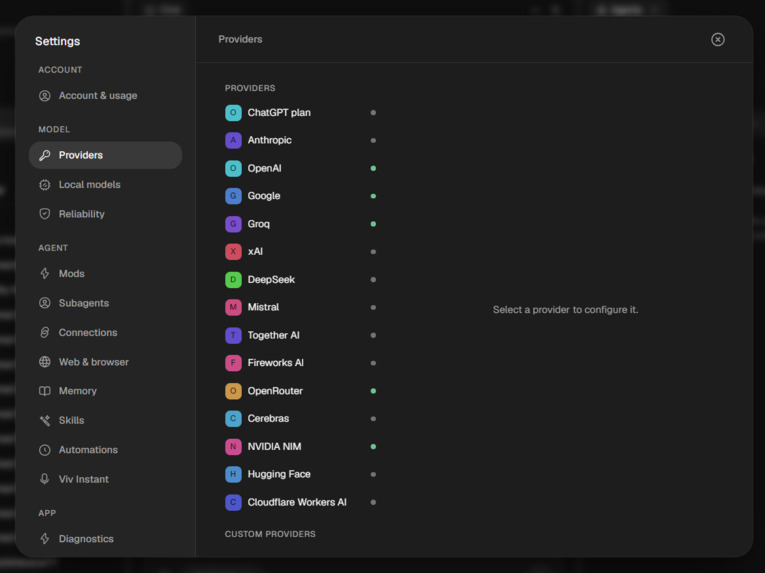Click the DeepSeek status dot
This screenshot has height=573, width=765.
point(373,280)
